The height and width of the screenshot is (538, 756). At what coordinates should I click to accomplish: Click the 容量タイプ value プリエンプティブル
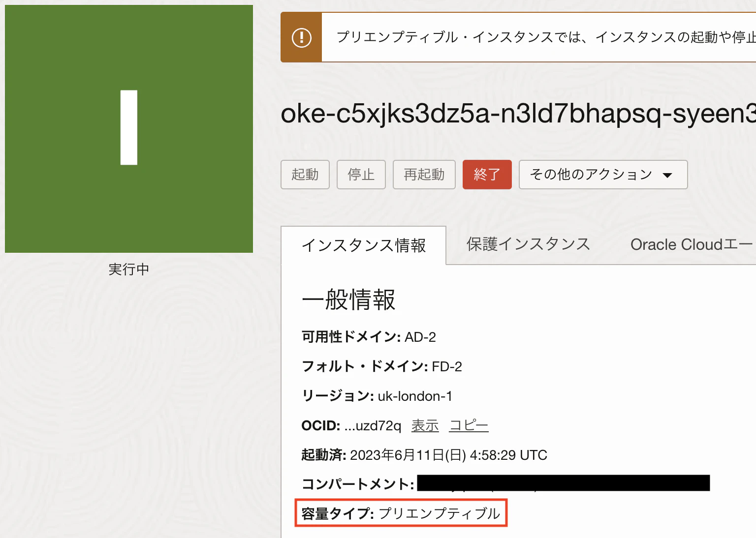439,513
